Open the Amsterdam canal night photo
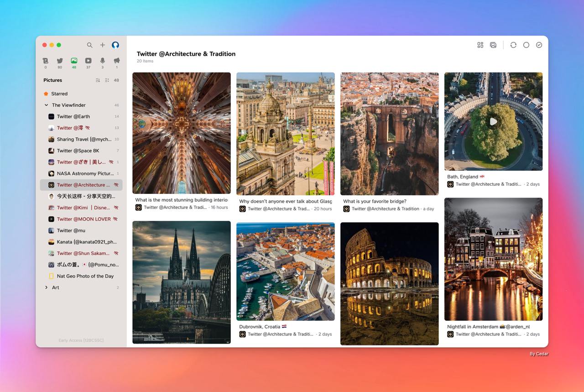The height and width of the screenshot is (392, 584). tap(494, 259)
